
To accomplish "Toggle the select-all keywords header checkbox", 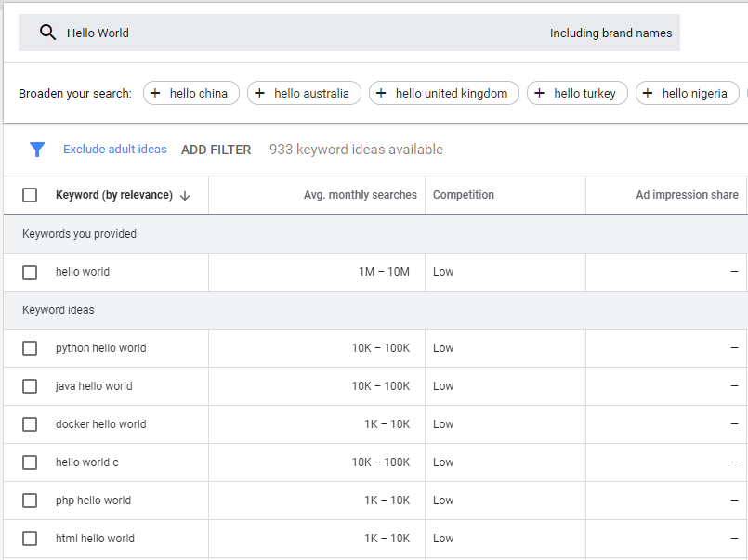I will (30, 195).
